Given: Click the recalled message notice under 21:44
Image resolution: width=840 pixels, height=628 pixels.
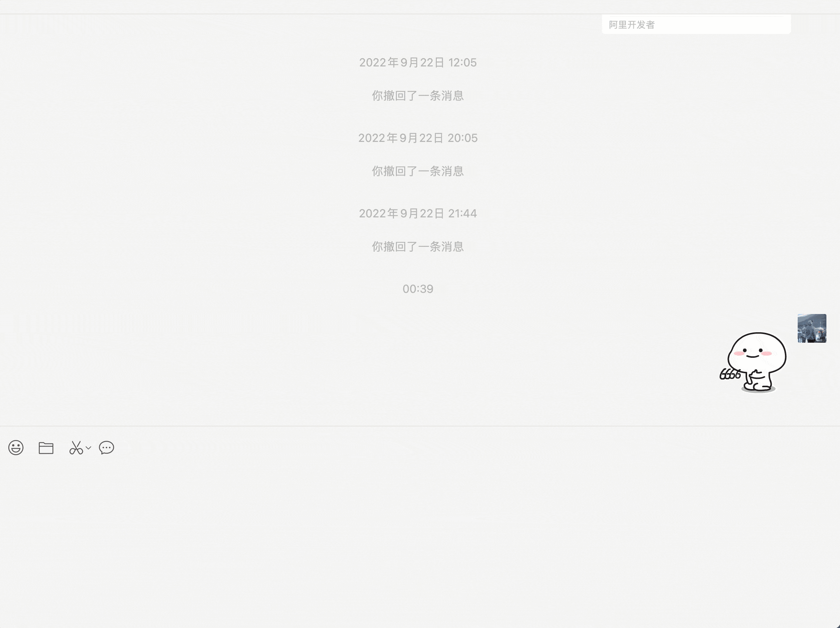Looking at the screenshot, I should [x=418, y=247].
